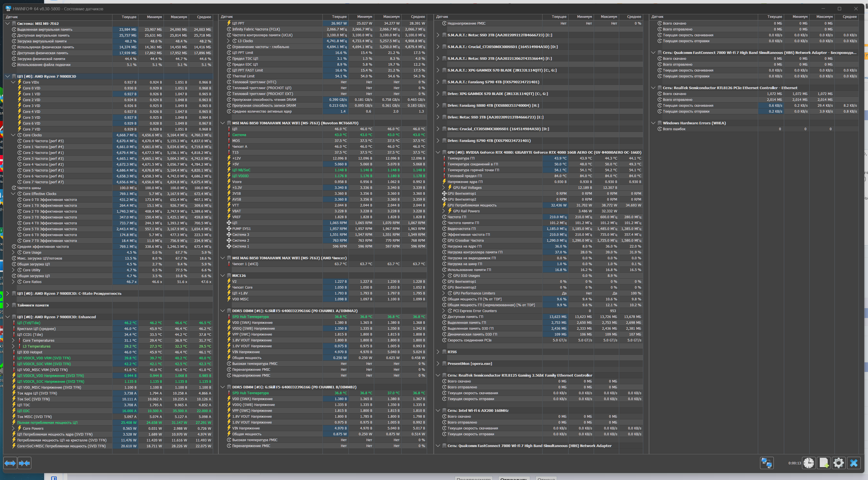Click the HWiNFO app icon in the title bar
Viewport: 868px width, 480px height.
[8, 9]
